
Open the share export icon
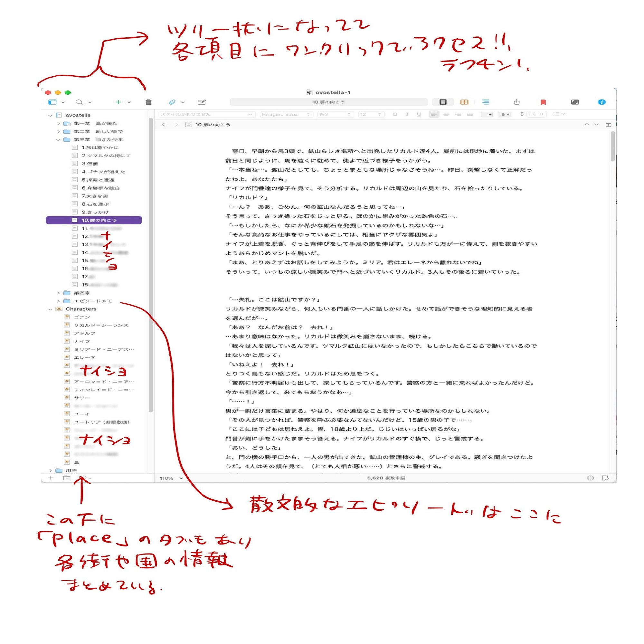pyautogui.click(x=516, y=102)
